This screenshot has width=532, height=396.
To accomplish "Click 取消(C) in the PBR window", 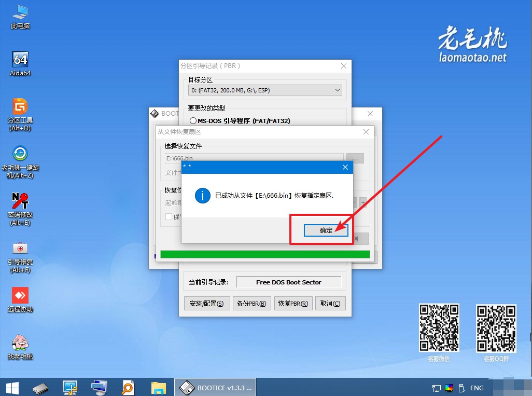I will [330, 303].
